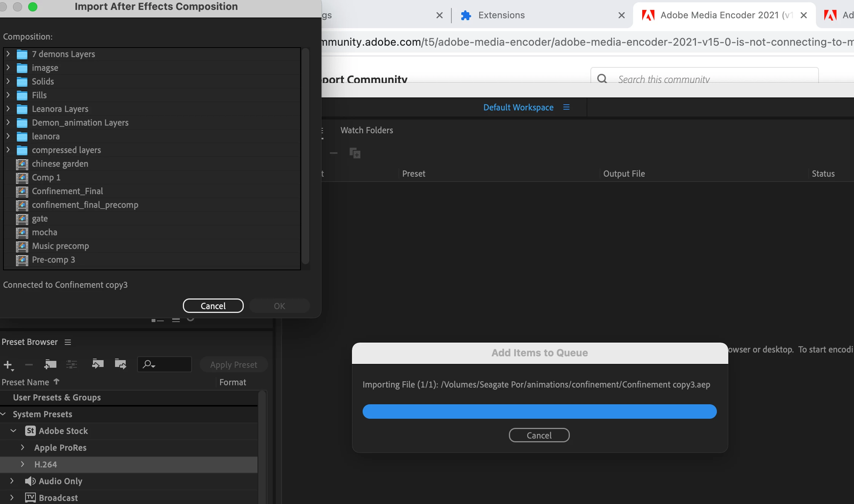This screenshot has width=854, height=504.
Task: Collapse the Adobe Stock preset group
Action: (x=13, y=431)
